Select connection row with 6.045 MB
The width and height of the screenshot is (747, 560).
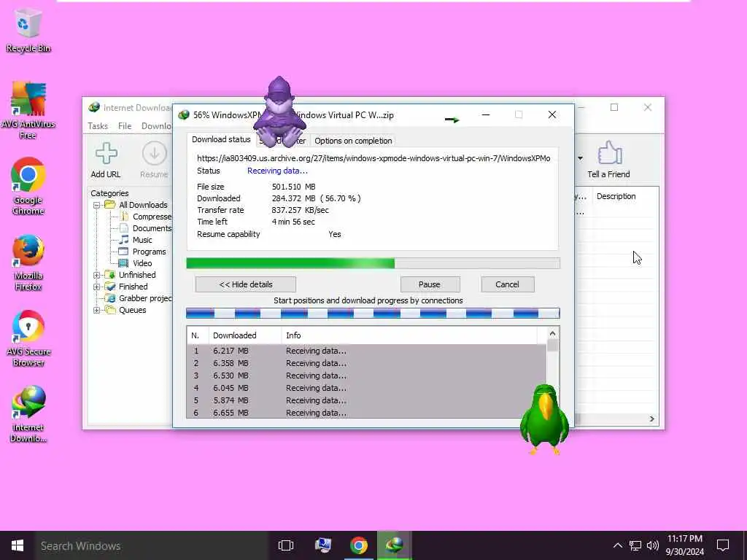click(366, 388)
